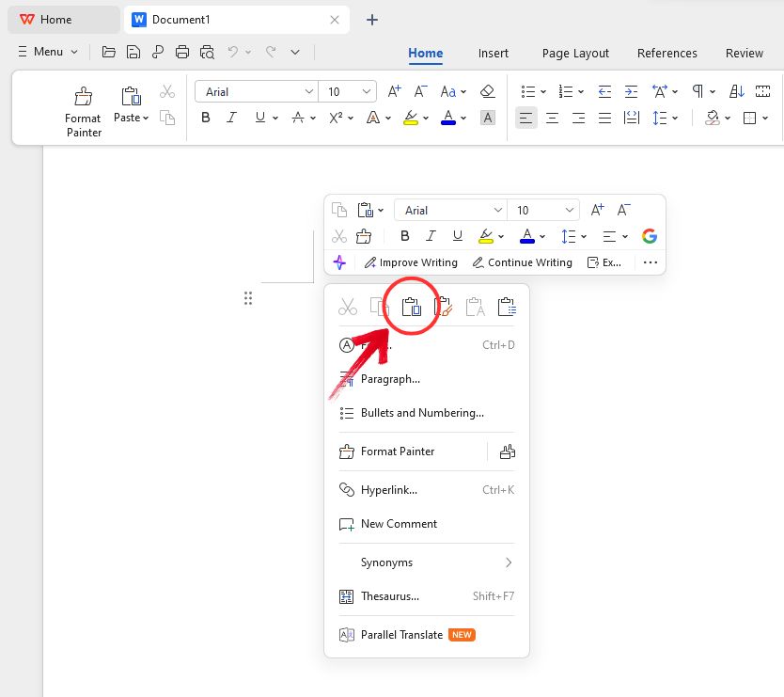784x697 pixels.
Task: Toggle Bold formatting on the mini toolbar
Action: coord(405,236)
